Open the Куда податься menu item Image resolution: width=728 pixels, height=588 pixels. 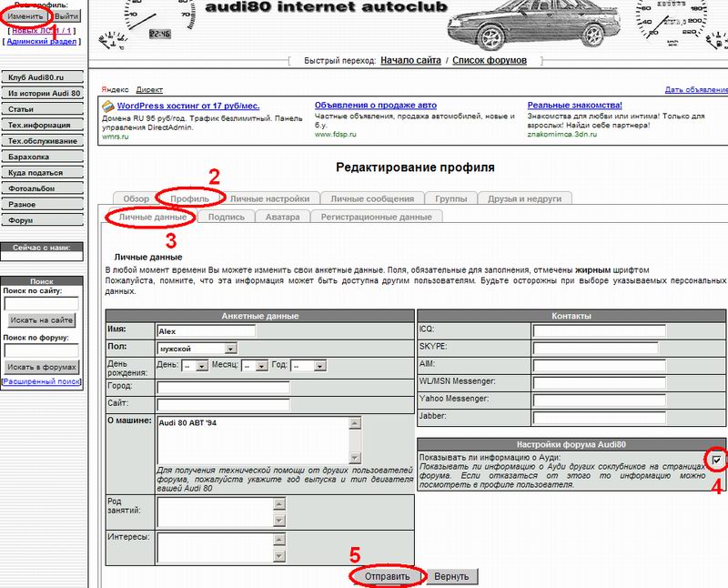click(x=43, y=173)
